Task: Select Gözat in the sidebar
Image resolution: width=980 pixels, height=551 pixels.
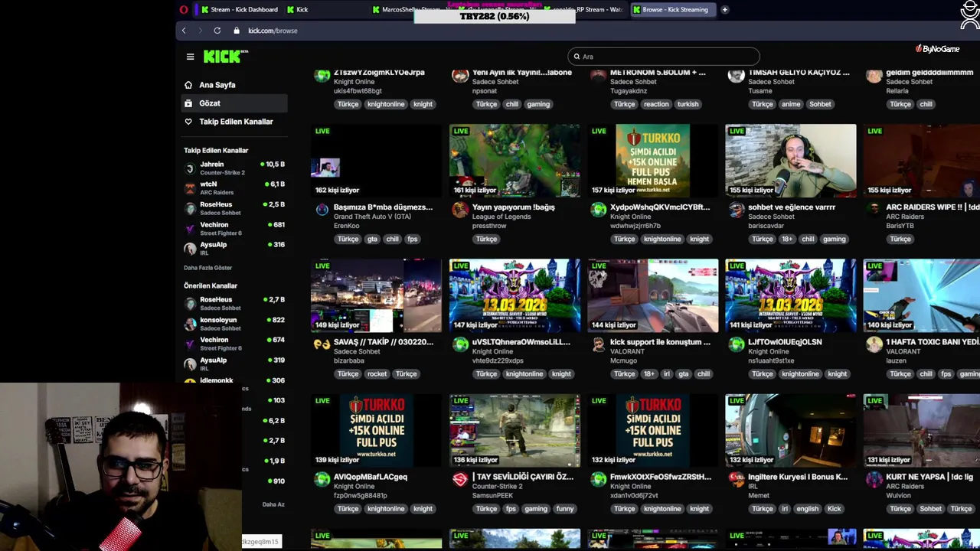Action: pos(234,103)
